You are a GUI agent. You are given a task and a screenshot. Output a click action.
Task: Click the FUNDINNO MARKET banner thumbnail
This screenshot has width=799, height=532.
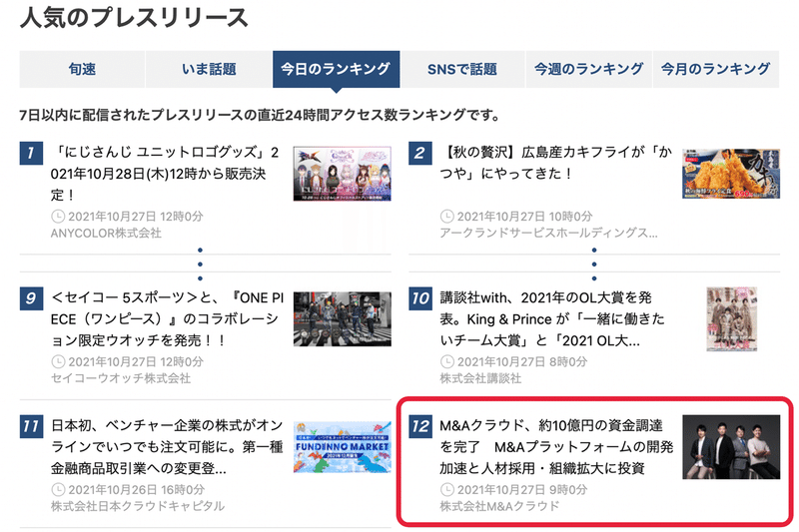point(342,447)
